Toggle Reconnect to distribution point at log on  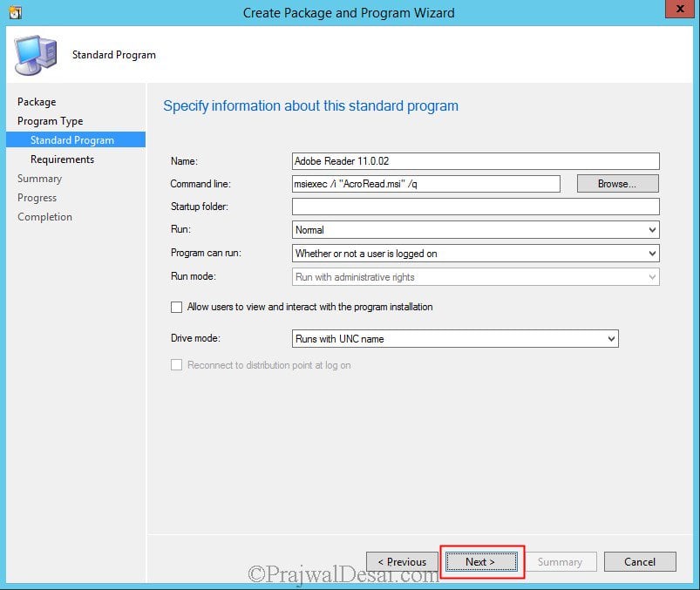pos(176,365)
